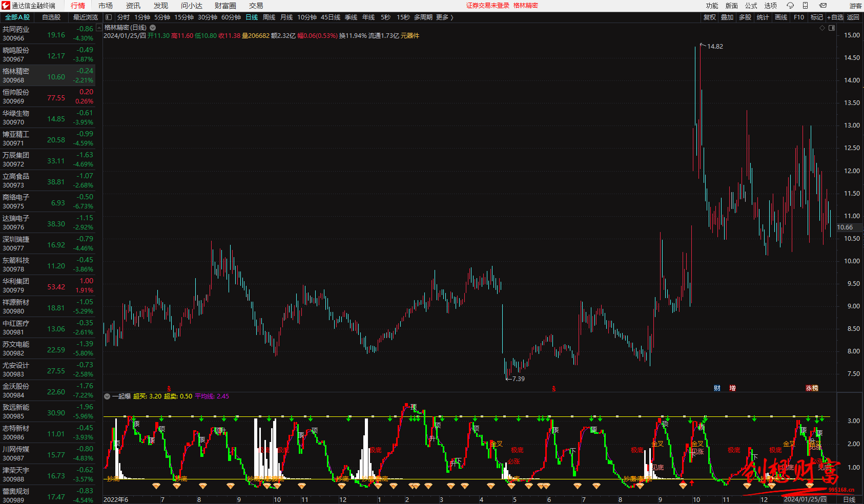The image size is (864, 504).
Task: Click the 画线 drawing button
Action: pos(781,17)
